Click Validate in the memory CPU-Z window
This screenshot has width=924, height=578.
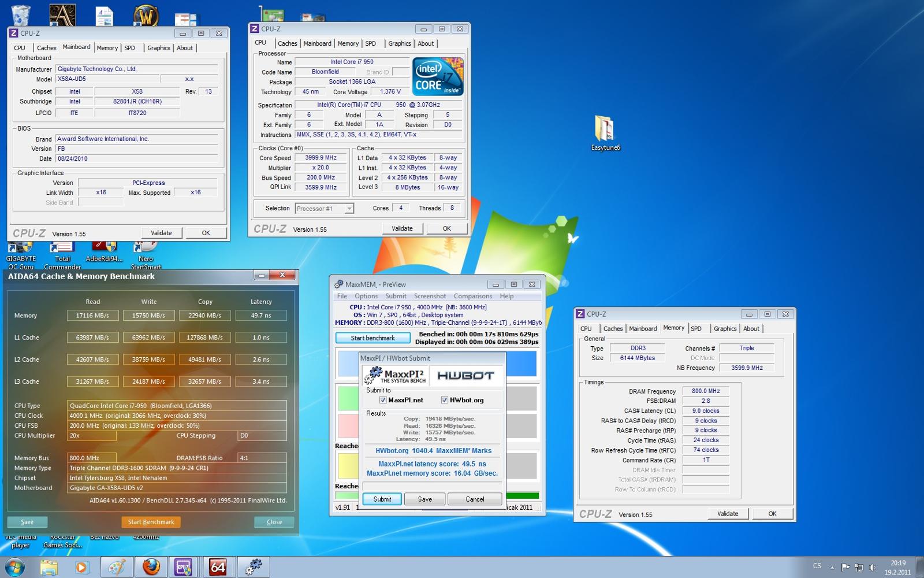tap(728, 513)
